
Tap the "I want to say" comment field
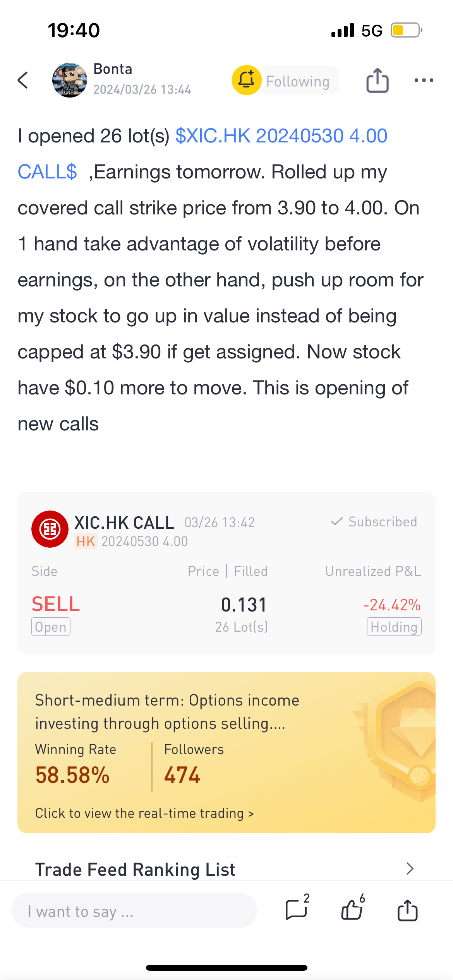pyautogui.click(x=134, y=910)
